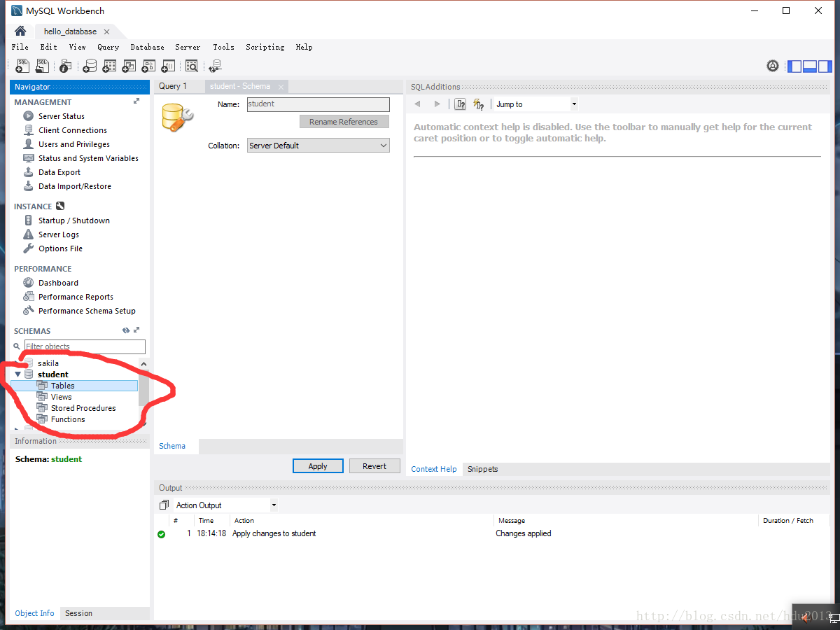Open the File menu
Image resolution: width=840 pixels, height=630 pixels.
(x=20, y=47)
